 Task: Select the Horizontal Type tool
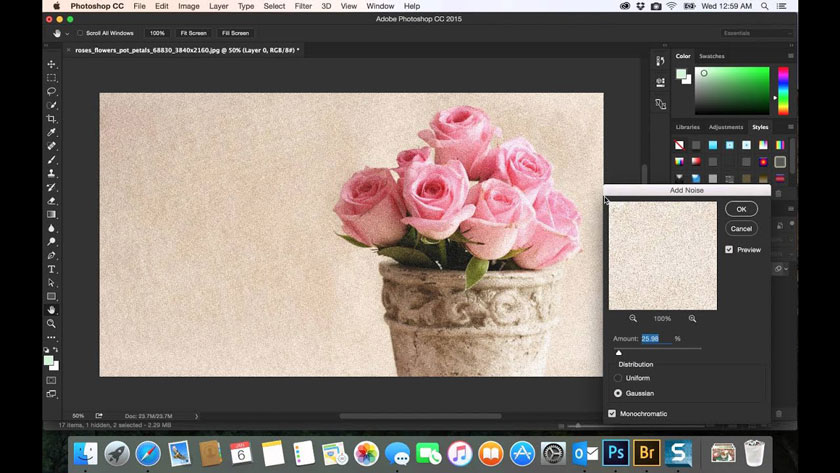[x=51, y=269]
